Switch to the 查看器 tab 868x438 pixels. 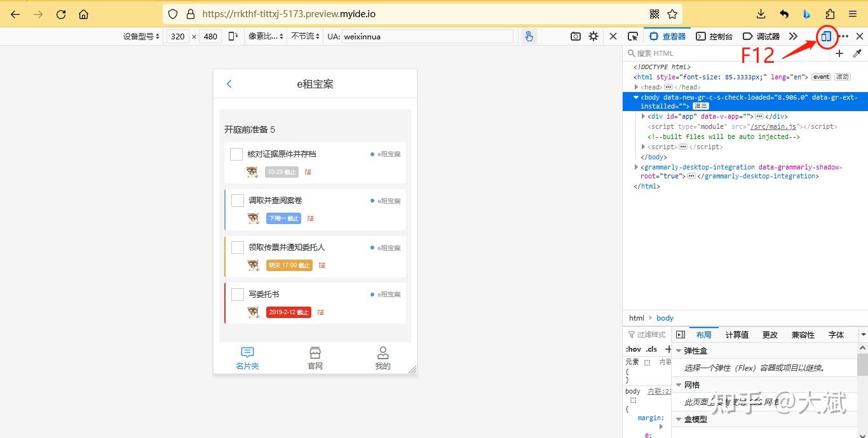668,36
